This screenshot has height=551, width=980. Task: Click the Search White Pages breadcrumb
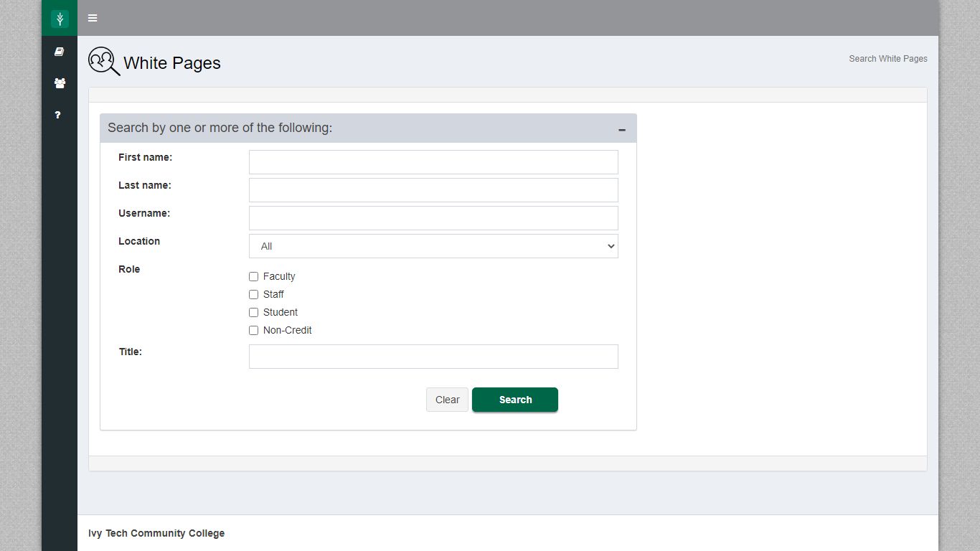pyautogui.click(x=887, y=59)
